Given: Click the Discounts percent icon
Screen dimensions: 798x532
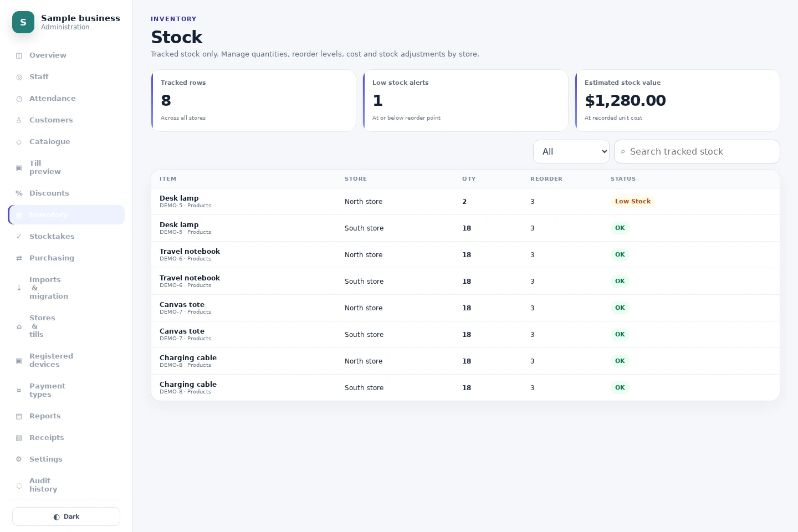Looking at the screenshot, I should [19, 193].
